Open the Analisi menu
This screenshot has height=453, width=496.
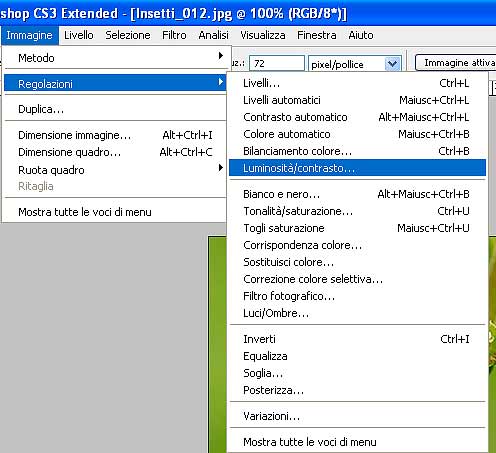[214, 35]
